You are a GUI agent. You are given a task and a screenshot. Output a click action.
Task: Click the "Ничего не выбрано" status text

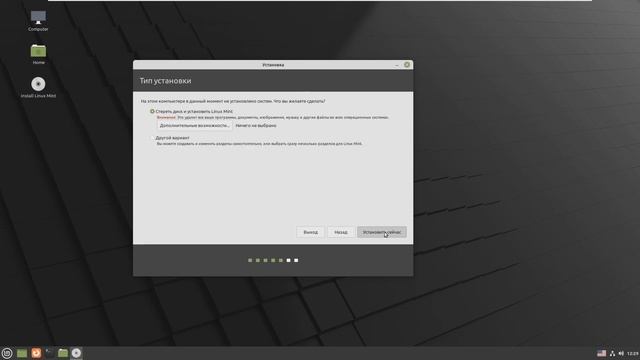pos(256,126)
